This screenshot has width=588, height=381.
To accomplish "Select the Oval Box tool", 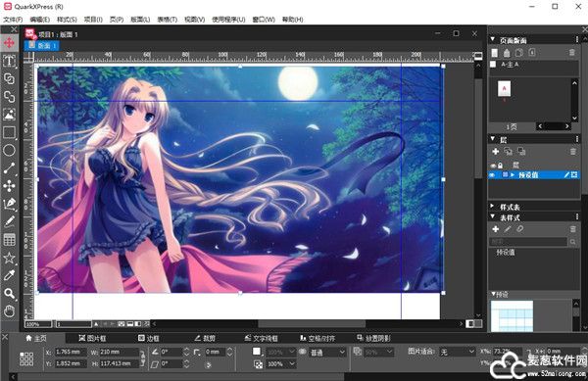I will click(x=9, y=150).
